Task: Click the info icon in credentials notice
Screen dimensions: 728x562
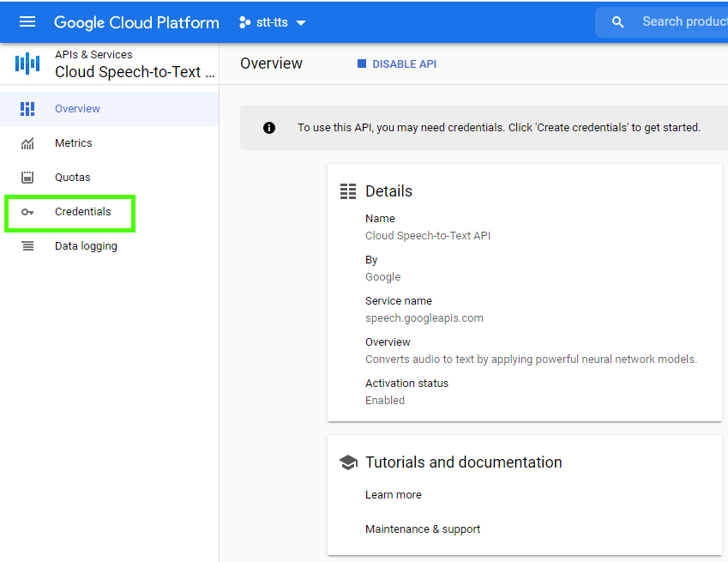Action: [269, 128]
